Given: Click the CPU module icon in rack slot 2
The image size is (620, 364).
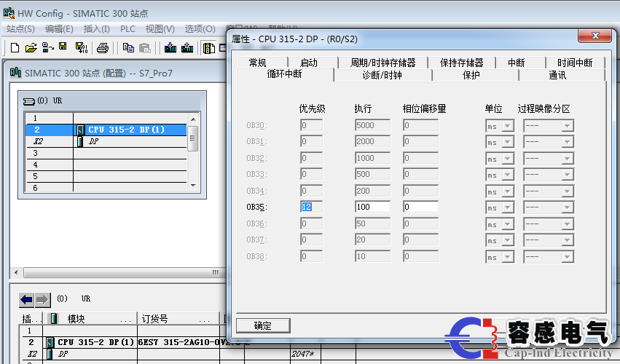Looking at the screenshot, I should pyautogui.click(x=81, y=130).
